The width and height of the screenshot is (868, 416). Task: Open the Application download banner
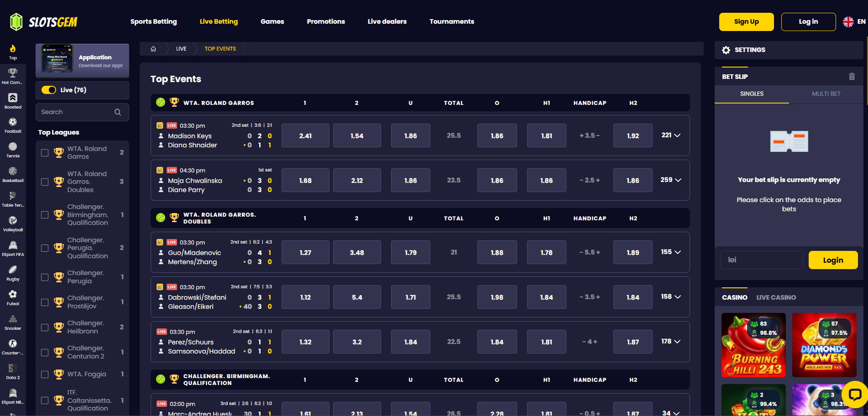tap(82, 61)
